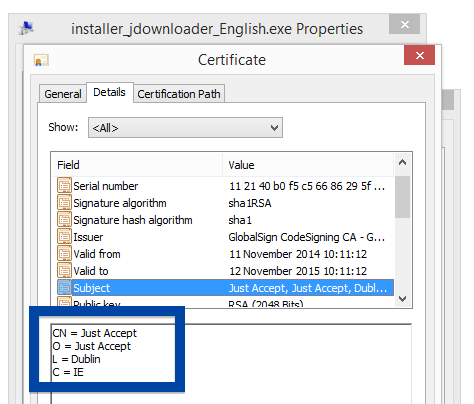Click the C = IE line
Viewport: 474px width, 404px height.
(68, 372)
